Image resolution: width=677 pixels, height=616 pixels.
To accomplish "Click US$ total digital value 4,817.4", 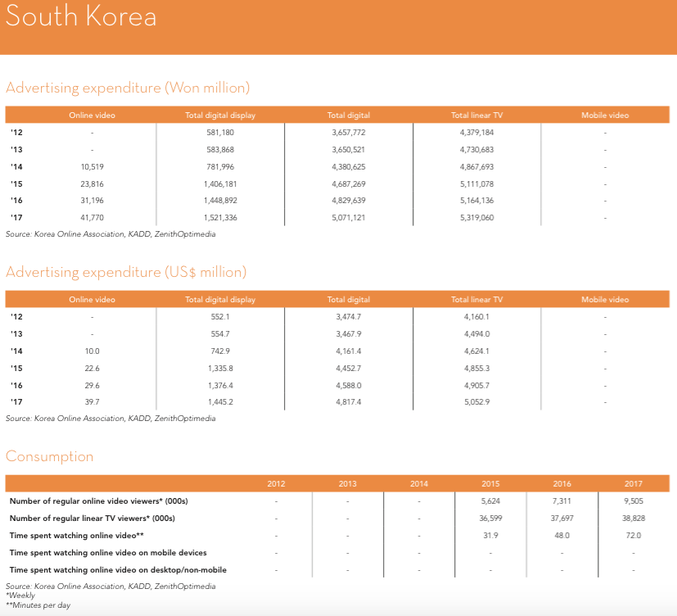I will coord(349,402).
